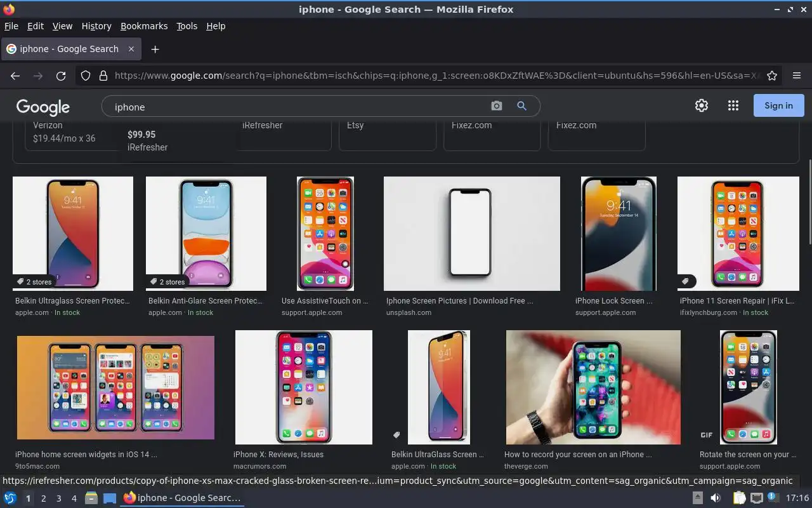Open the History menu
Viewport: 812px width, 508px height.
click(96, 26)
